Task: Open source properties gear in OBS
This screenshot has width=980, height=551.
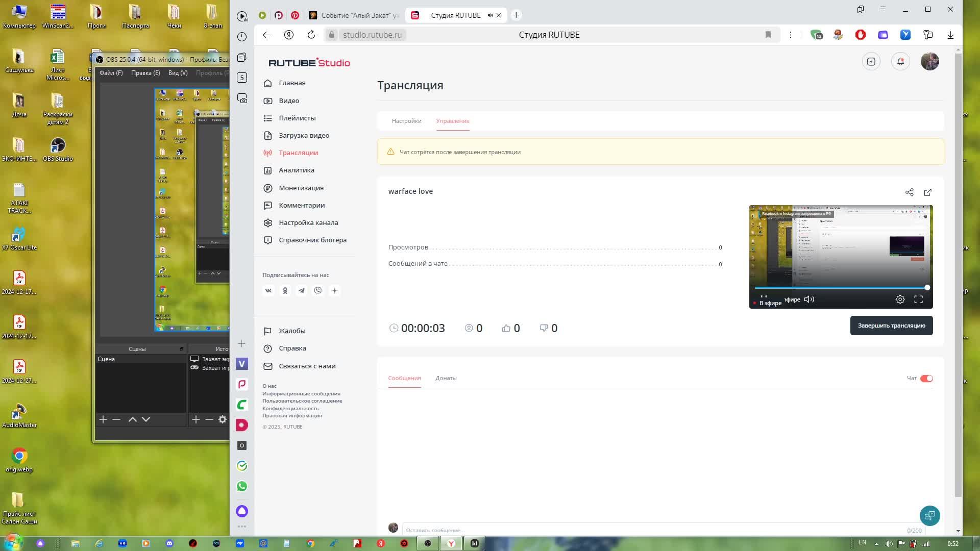Action: [x=223, y=419]
